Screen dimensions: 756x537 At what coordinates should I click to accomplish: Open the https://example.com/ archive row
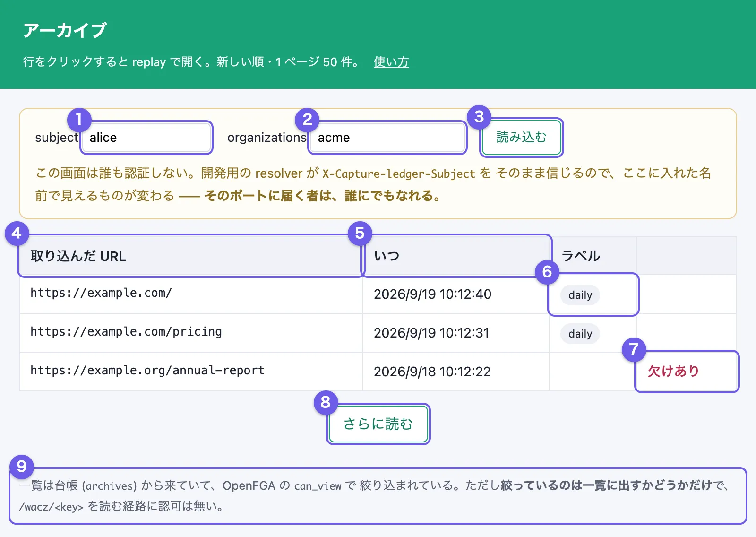point(378,294)
